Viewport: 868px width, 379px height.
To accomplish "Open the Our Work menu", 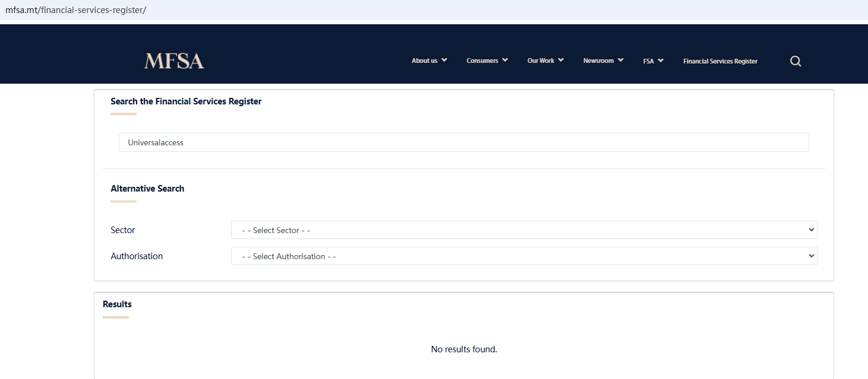I will coord(540,61).
